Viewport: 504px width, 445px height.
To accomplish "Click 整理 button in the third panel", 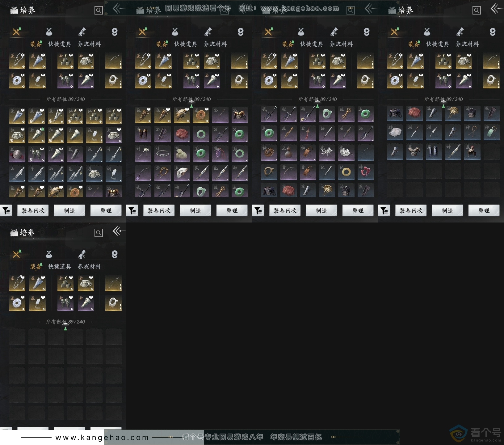I will (358, 210).
